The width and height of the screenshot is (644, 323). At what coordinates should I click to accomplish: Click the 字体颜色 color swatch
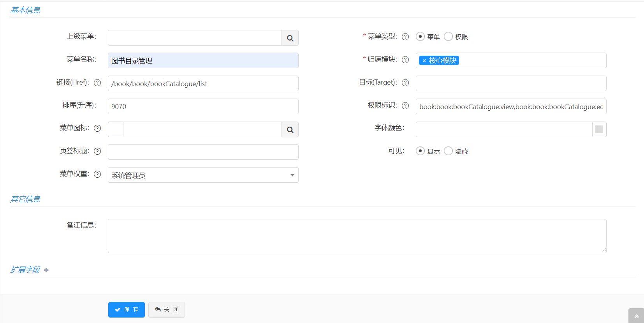[599, 129]
